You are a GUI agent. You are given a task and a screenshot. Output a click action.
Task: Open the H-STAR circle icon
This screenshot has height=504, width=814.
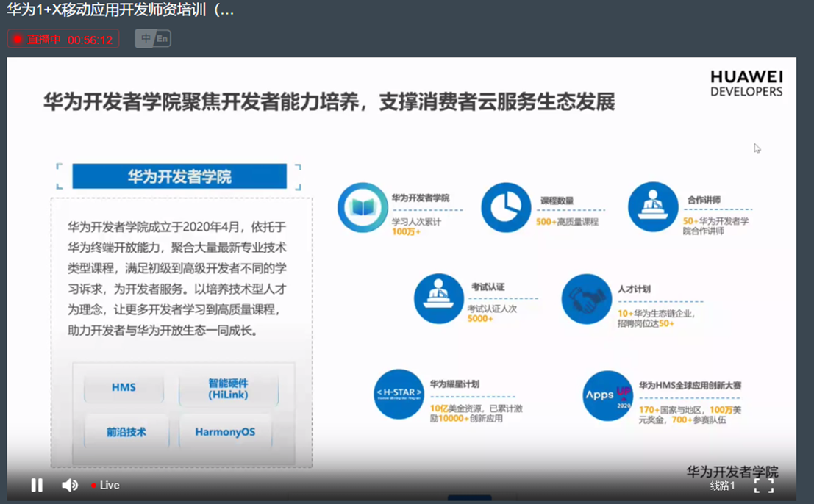[x=399, y=394]
